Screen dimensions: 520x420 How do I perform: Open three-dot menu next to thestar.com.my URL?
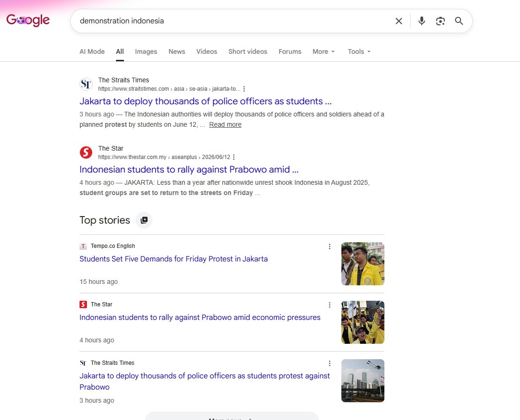[234, 157]
